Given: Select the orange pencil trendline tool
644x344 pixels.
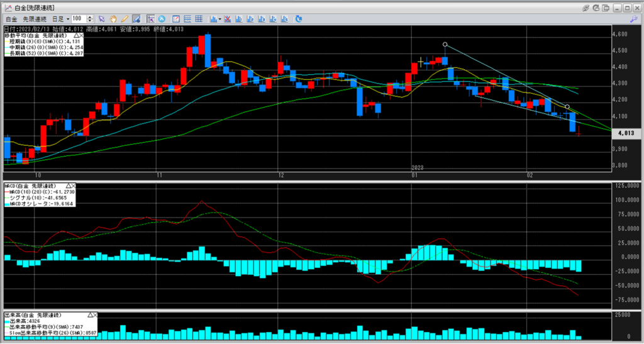Looking at the screenshot, I should point(125,19).
